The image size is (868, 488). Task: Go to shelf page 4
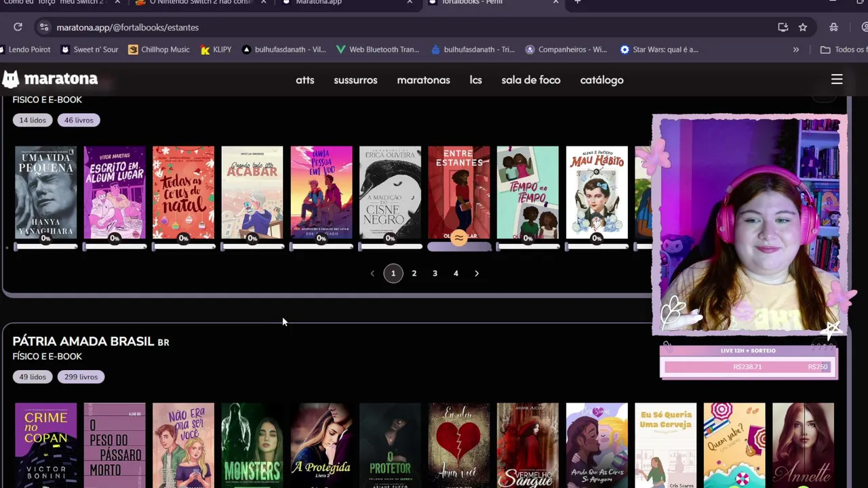coord(456,273)
